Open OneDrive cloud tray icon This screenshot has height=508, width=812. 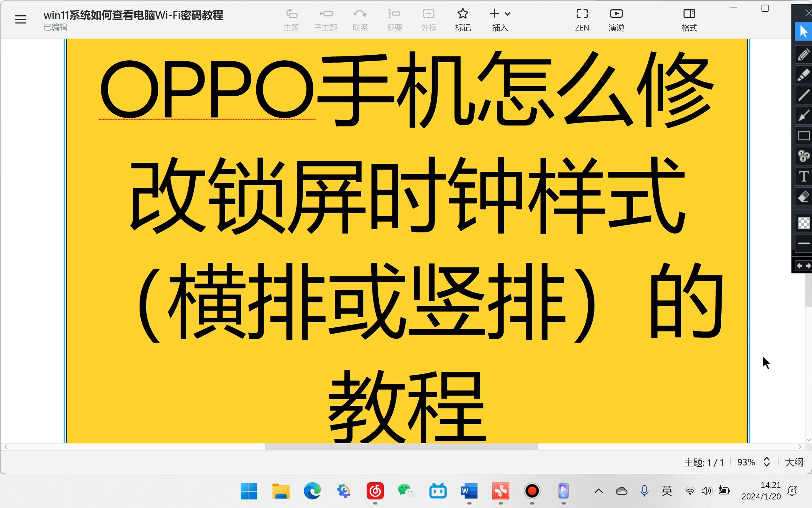pos(621,491)
